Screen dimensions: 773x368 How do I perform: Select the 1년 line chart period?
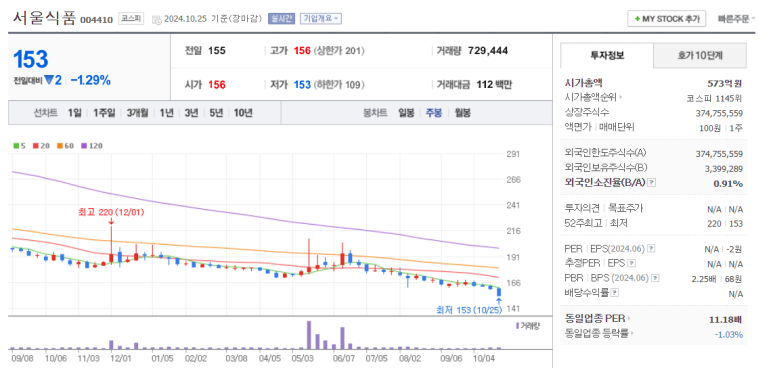click(166, 113)
